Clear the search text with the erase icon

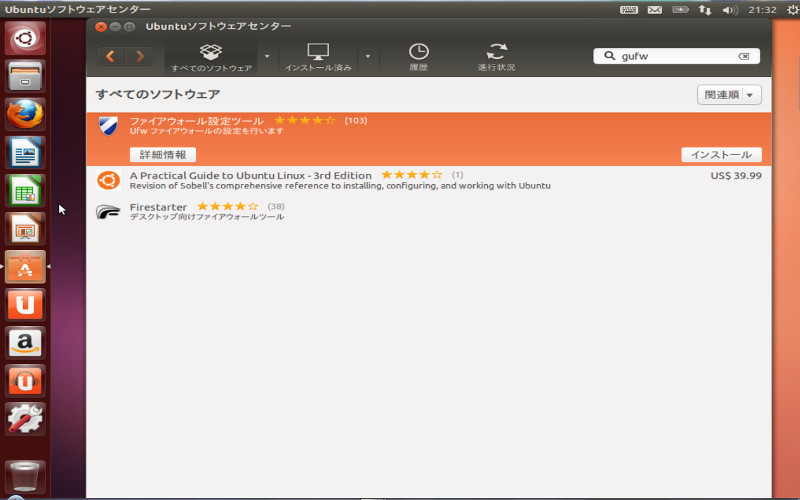[x=744, y=56]
